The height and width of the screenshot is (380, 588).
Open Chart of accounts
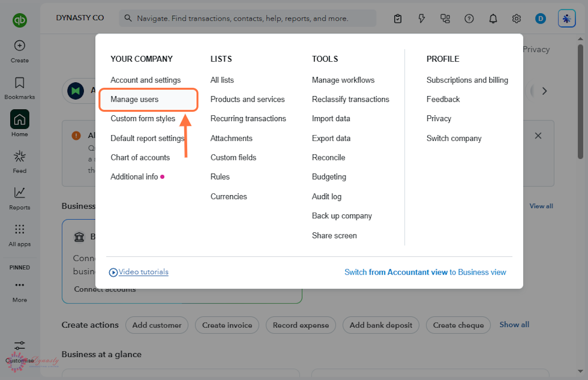140,157
